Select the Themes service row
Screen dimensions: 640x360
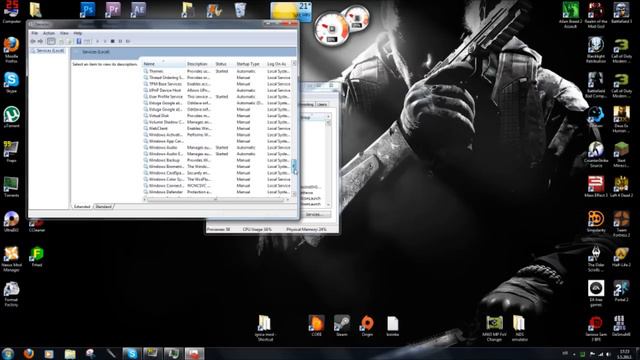click(217, 71)
